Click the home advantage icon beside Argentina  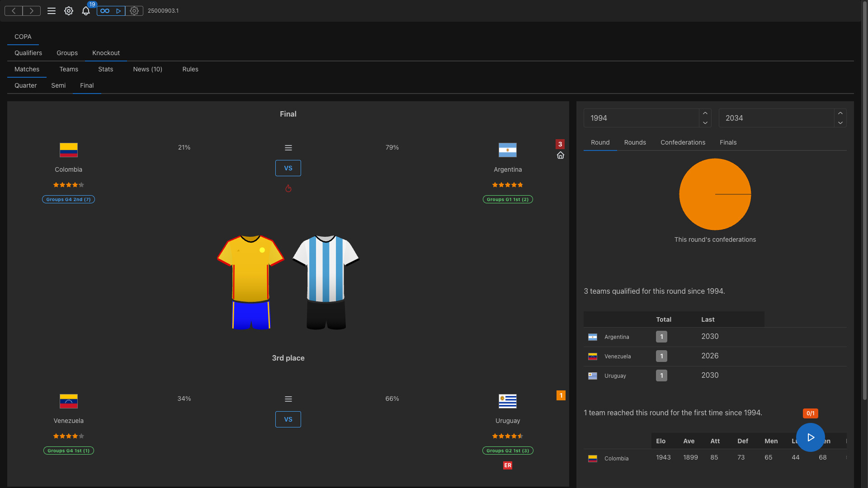(x=561, y=155)
